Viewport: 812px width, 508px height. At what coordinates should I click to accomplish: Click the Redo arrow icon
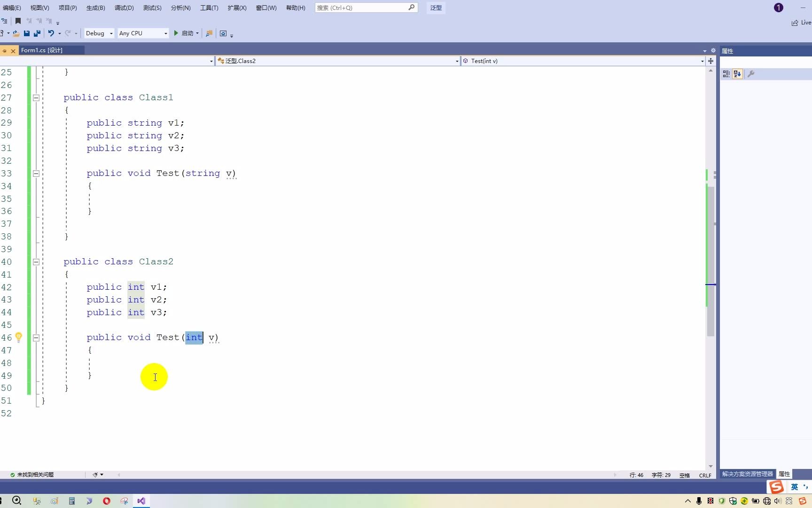(68, 33)
